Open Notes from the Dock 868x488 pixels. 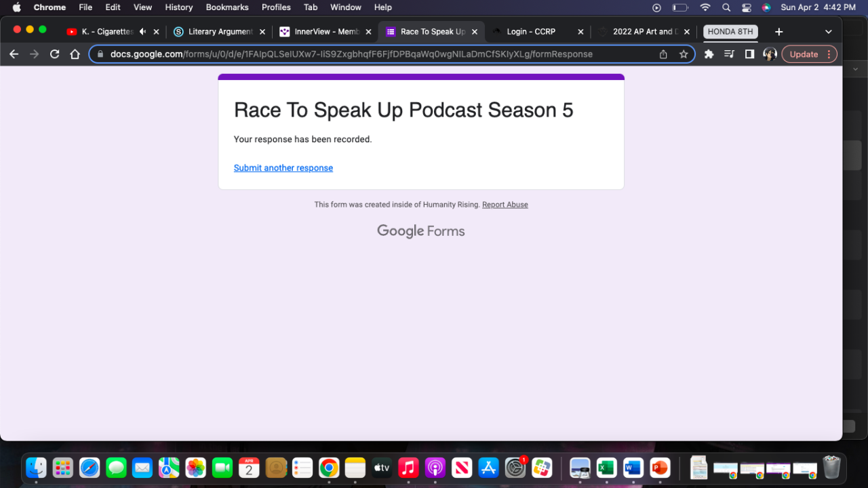tap(355, 468)
